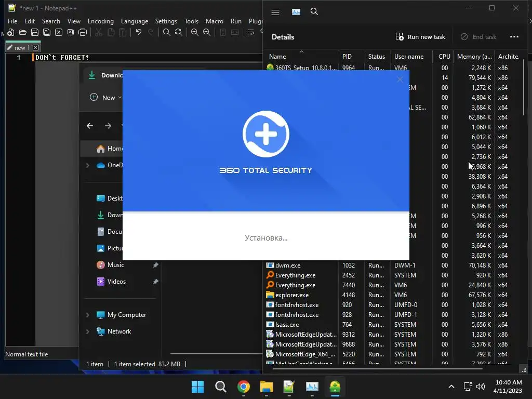Open the Edit menu in Notepad++
Screen dimensions: 532x399
(x=30, y=21)
